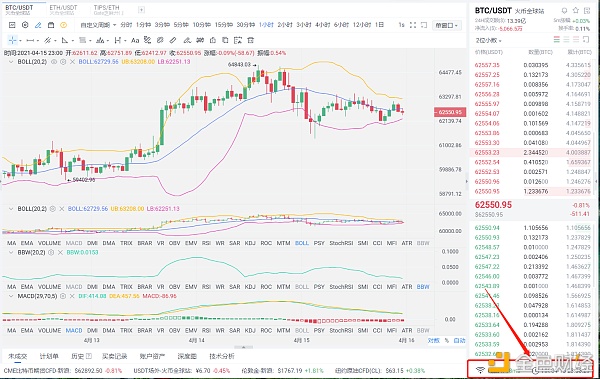The image size is (600, 379).
Task: Open the 买卖记录 tab
Action: click(x=114, y=356)
